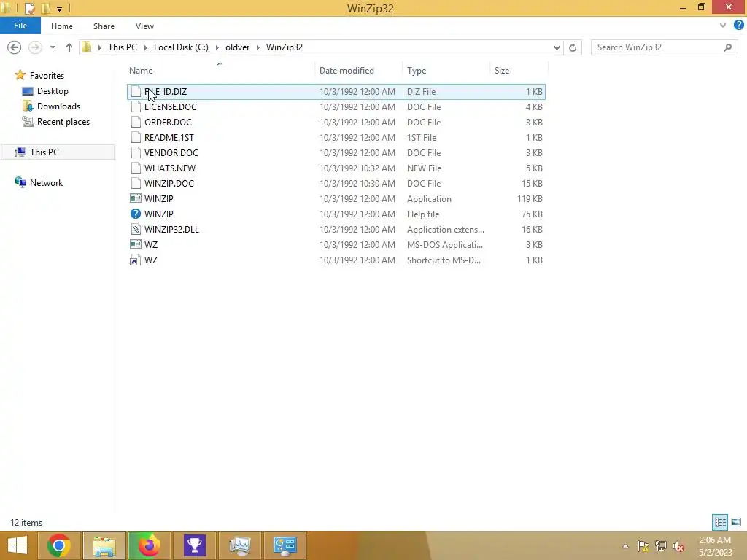This screenshot has height=560, width=747.
Task: Select the WINZIP Help file icon
Action: point(136,214)
